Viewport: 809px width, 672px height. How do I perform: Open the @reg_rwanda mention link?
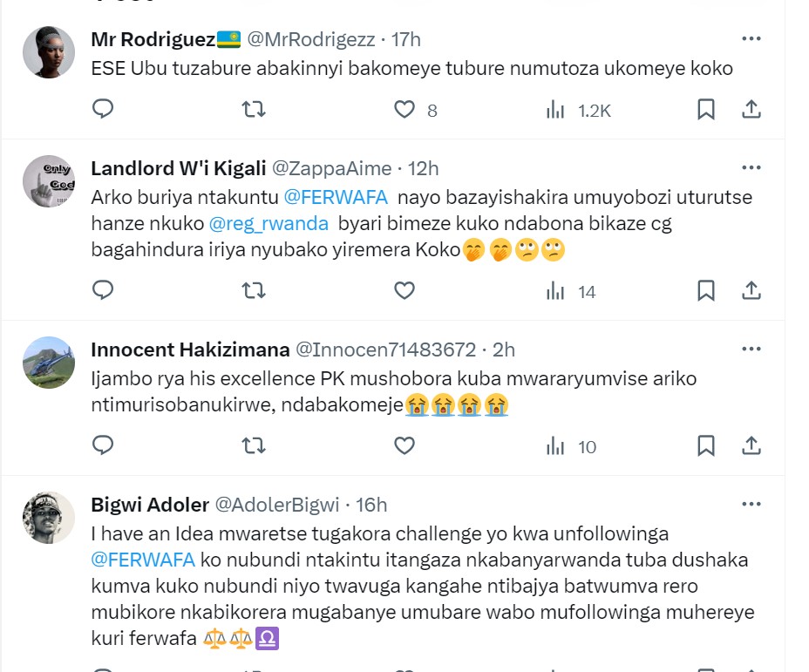[x=269, y=223]
